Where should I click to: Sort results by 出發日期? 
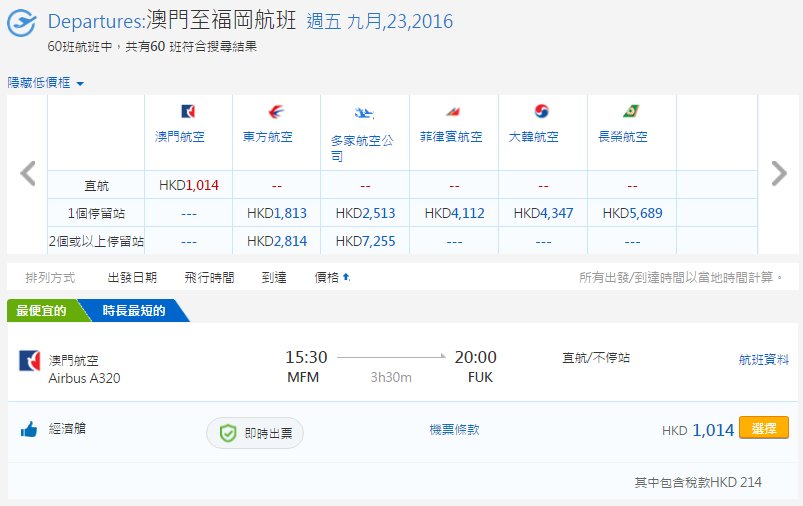[132, 278]
